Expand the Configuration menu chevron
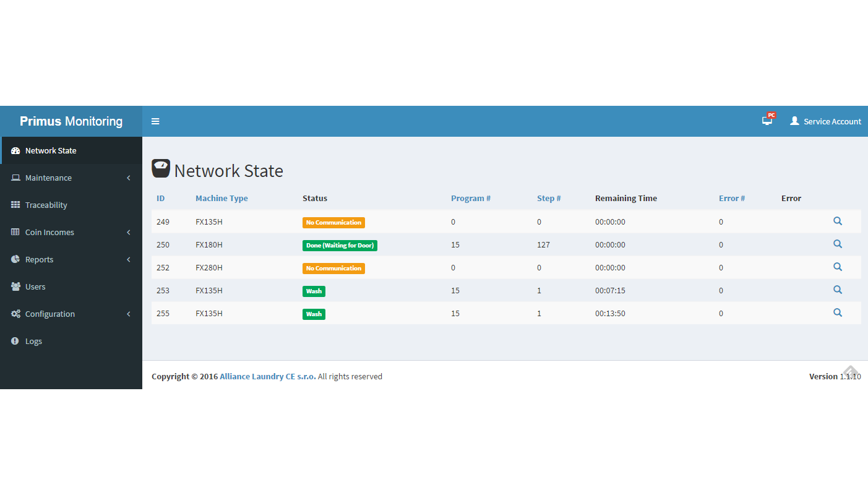 129,314
